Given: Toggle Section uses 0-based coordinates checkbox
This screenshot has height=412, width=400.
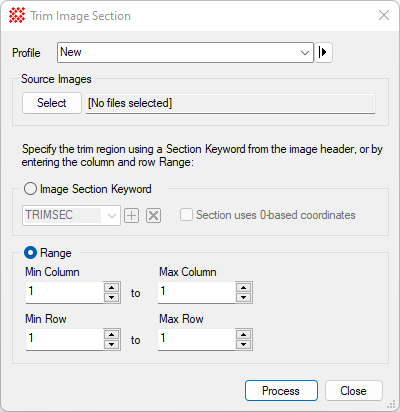Looking at the screenshot, I should 186,215.
